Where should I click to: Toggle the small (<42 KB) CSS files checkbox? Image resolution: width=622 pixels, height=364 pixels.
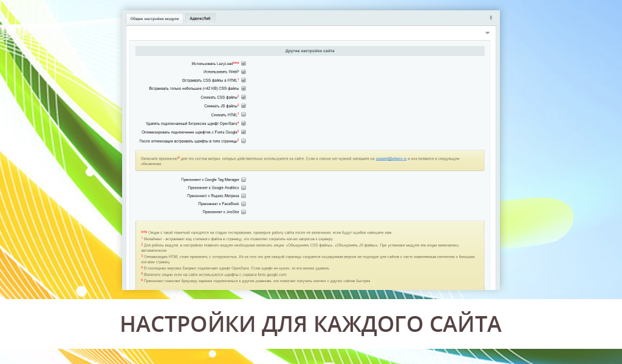[x=244, y=89]
